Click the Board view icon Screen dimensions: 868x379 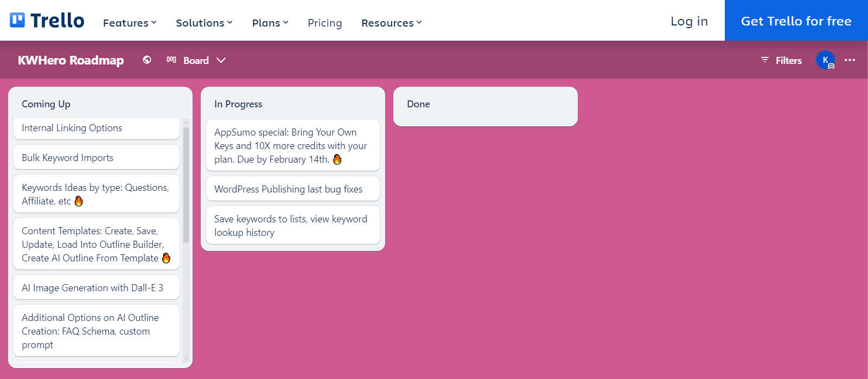pos(171,60)
